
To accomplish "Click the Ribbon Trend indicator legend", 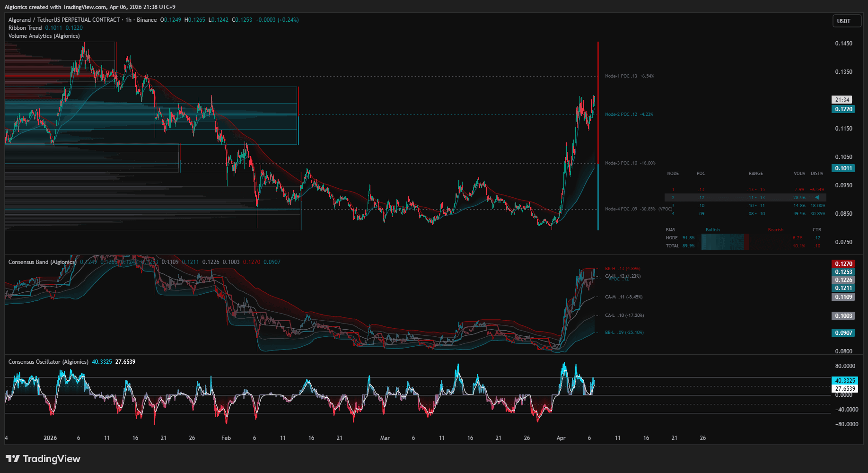I will point(25,28).
